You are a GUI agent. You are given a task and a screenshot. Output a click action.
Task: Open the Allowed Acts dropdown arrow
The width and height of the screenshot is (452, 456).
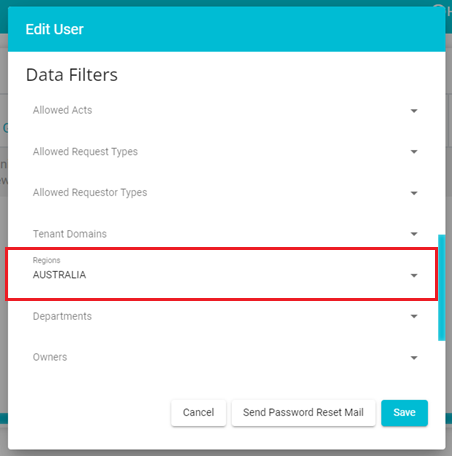pyautogui.click(x=414, y=111)
